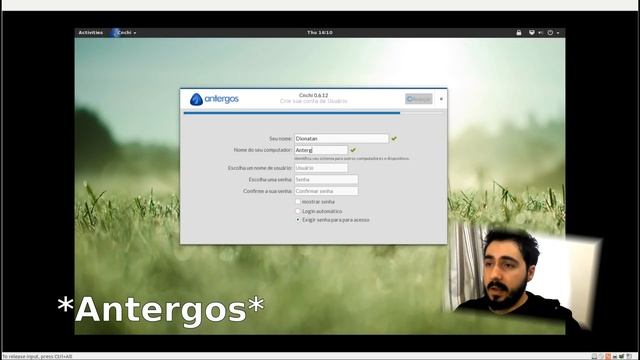The image size is (640, 360).
Task: Click the 'Cnchi 0.6.12' title text
Action: tap(313, 95)
